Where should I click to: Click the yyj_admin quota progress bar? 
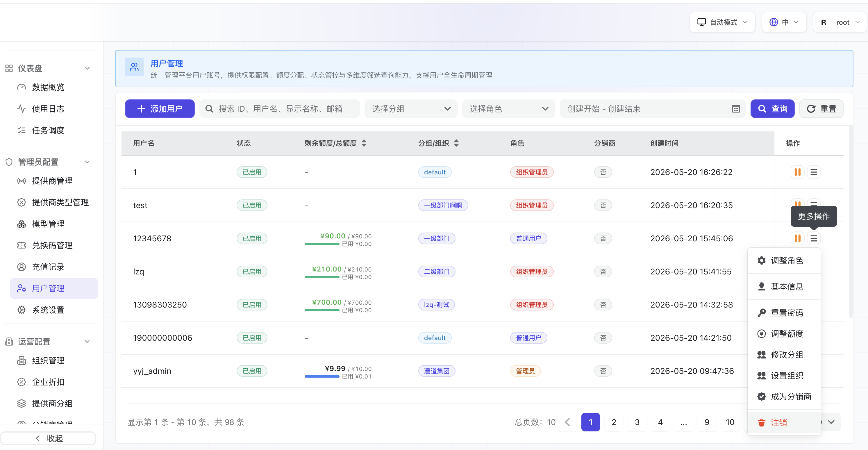[322, 376]
